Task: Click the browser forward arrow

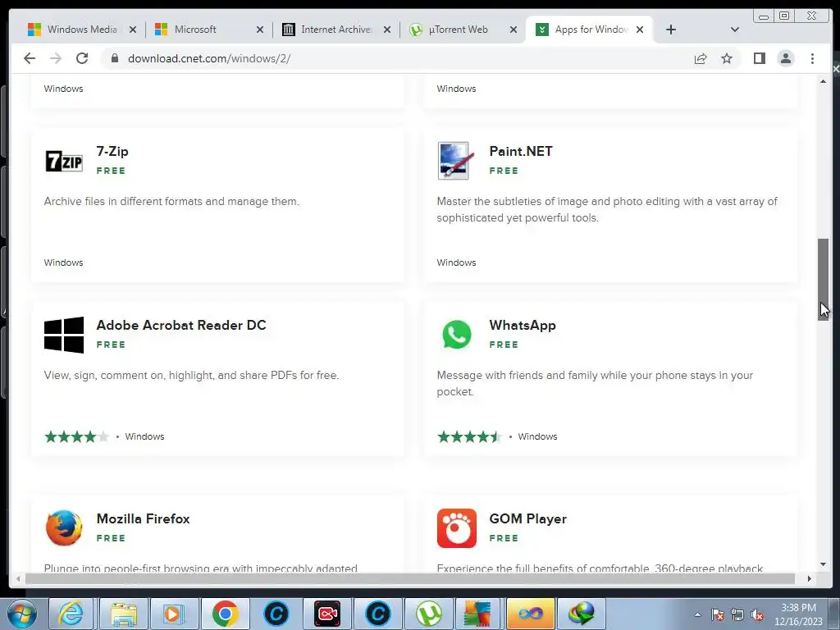Action: pyautogui.click(x=56, y=58)
